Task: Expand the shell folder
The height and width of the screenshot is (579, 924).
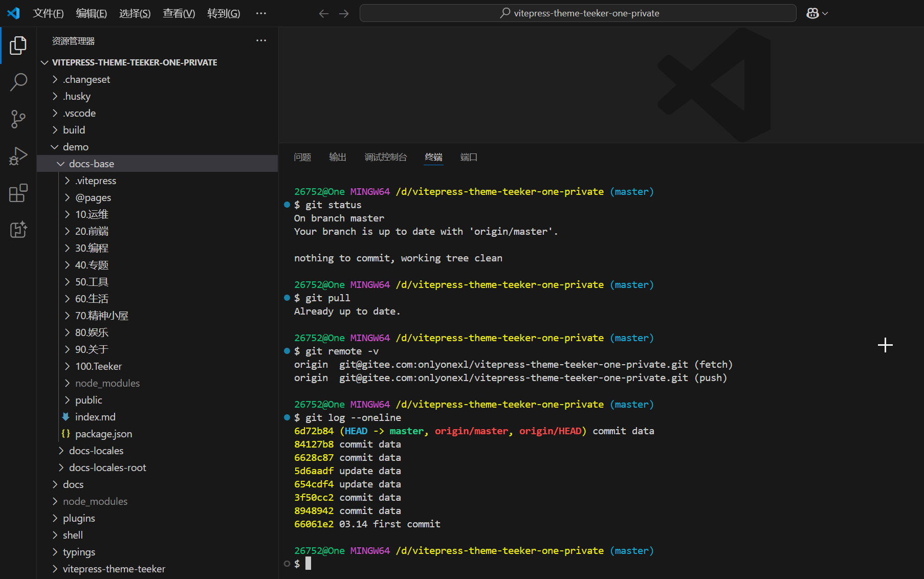Action: tap(158, 535)
